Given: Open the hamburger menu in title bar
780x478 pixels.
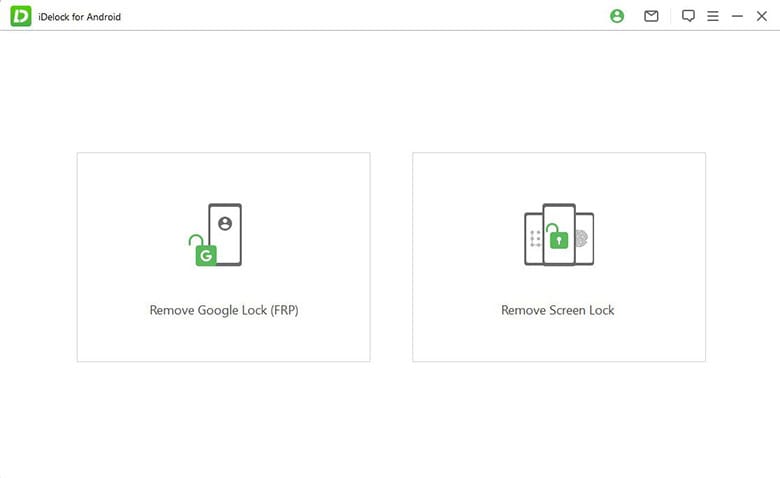Looking at the screenshot, I should (x=713, y=16).
